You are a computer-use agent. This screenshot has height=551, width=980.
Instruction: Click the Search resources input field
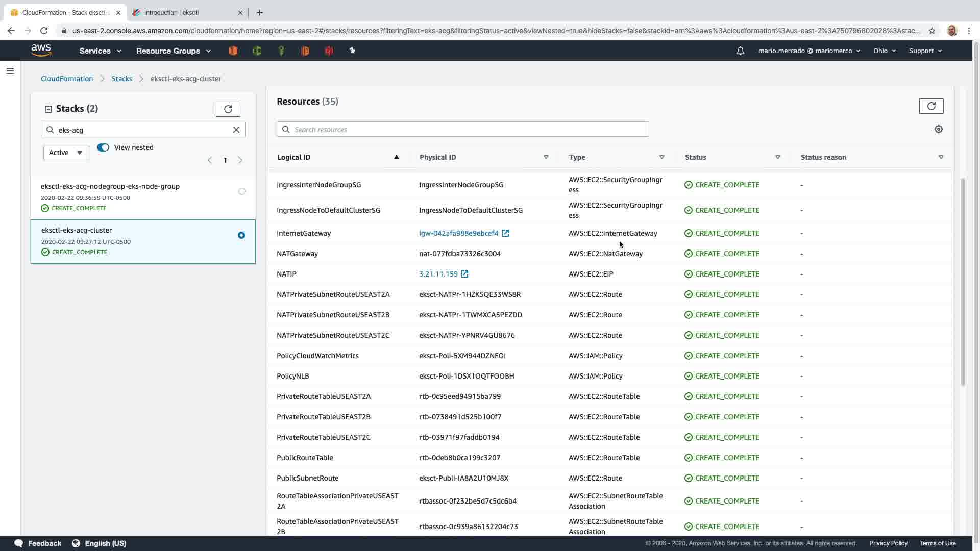pos(462,130)
